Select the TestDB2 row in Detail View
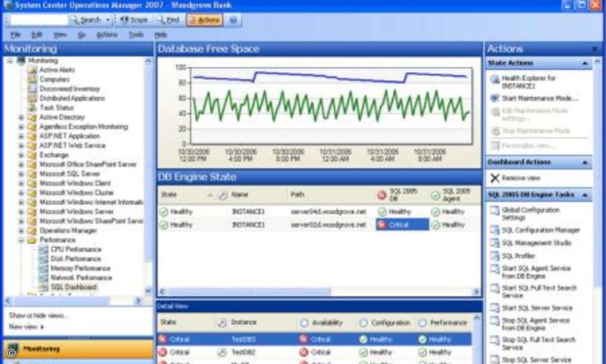606x364 pixels. [x=314, y=352]
